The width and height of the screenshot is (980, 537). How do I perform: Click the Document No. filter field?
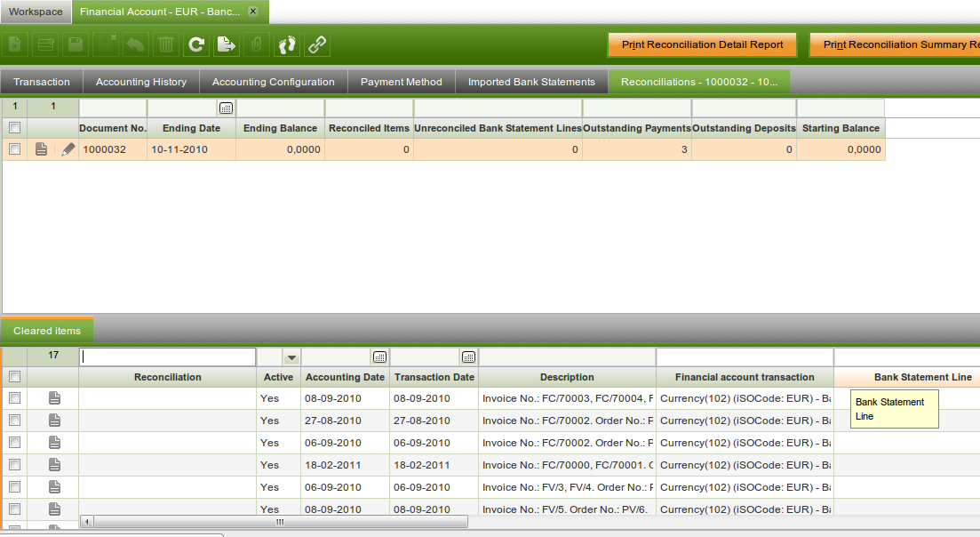point(113,108)
